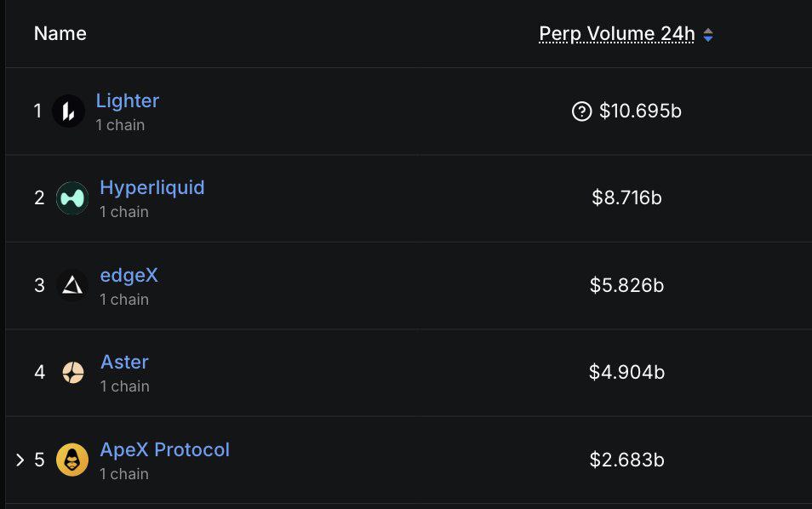Click the Name column header
The width and height of the screenshot is (812, 509).
[59, 33]
